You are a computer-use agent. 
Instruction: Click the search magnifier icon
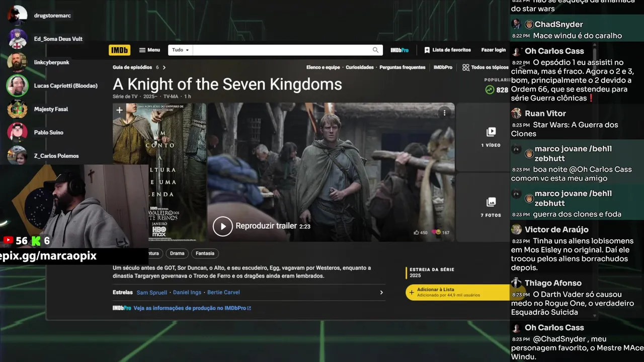pyautogui.click(x=375, y=50)
